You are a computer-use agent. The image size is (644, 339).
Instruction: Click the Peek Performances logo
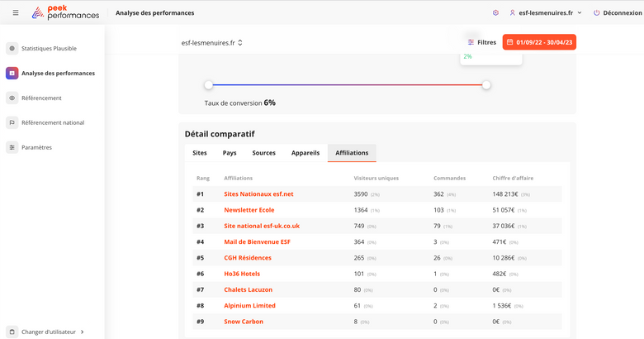(x=66, y=12)
